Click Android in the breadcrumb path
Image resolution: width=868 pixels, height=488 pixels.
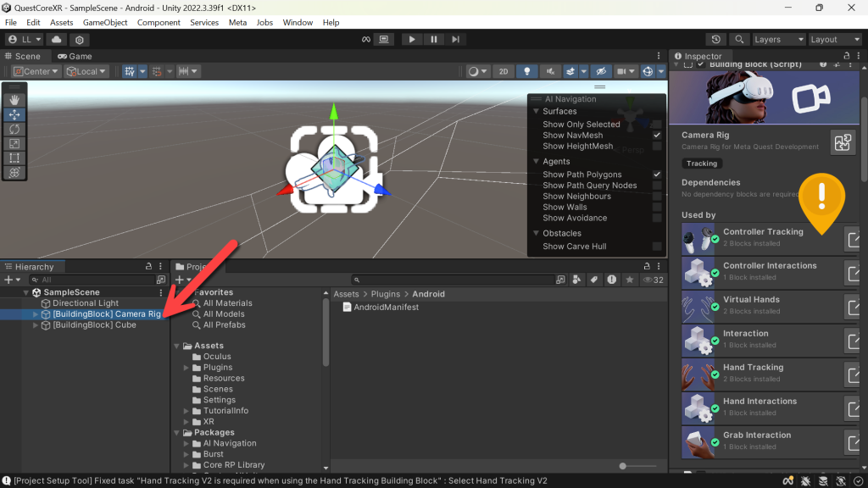(428, 294)
